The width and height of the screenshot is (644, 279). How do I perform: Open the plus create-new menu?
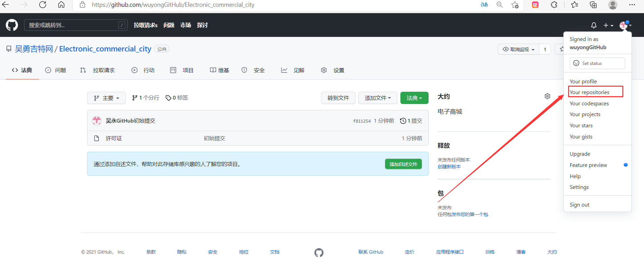[x=608, y=25]
